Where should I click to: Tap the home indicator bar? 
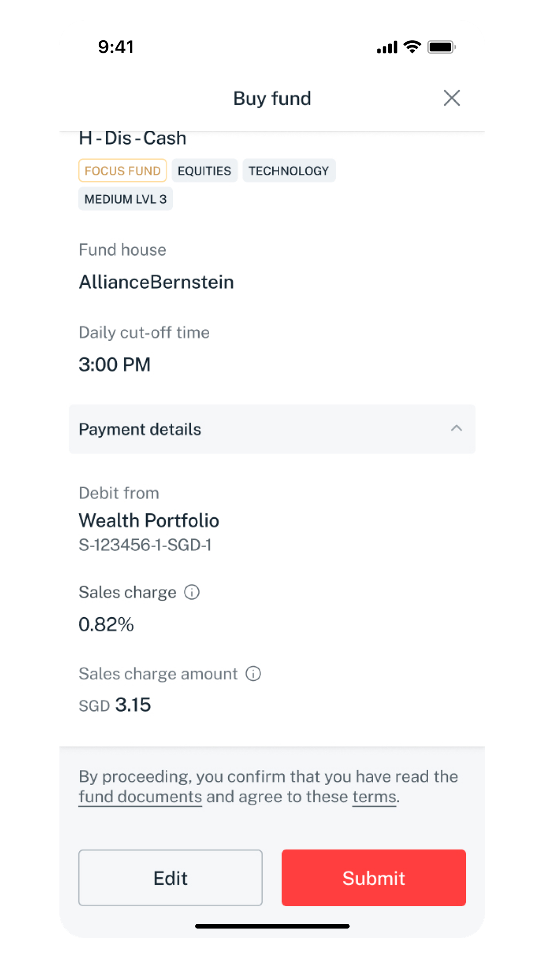272,926
